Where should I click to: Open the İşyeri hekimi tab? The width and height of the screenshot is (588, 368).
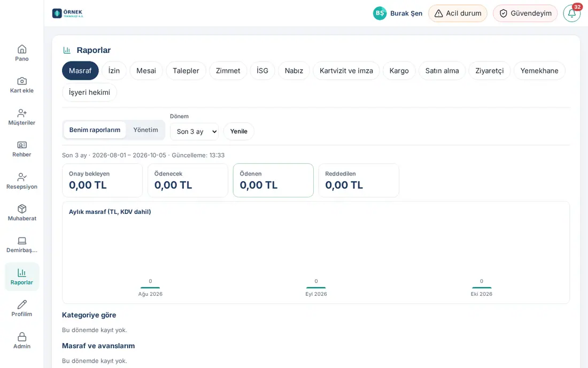tap(89, 93)
